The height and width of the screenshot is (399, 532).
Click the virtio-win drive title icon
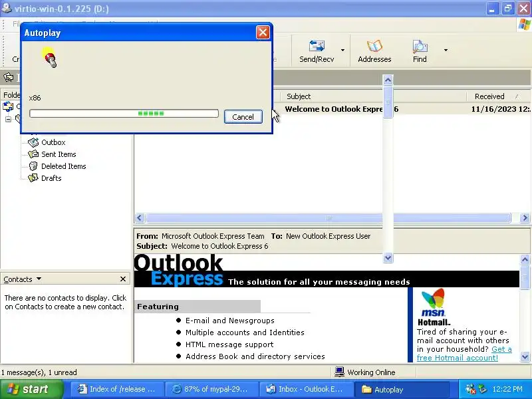[7, 8]
